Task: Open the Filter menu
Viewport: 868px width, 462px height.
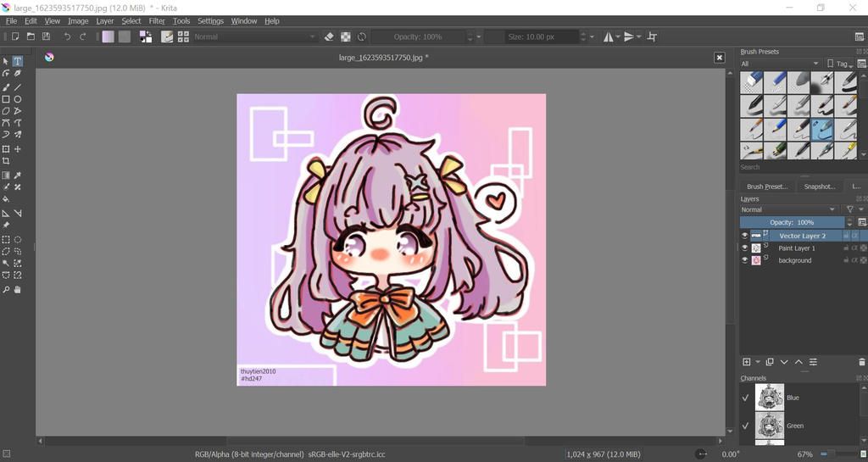Action: (157, 21)
